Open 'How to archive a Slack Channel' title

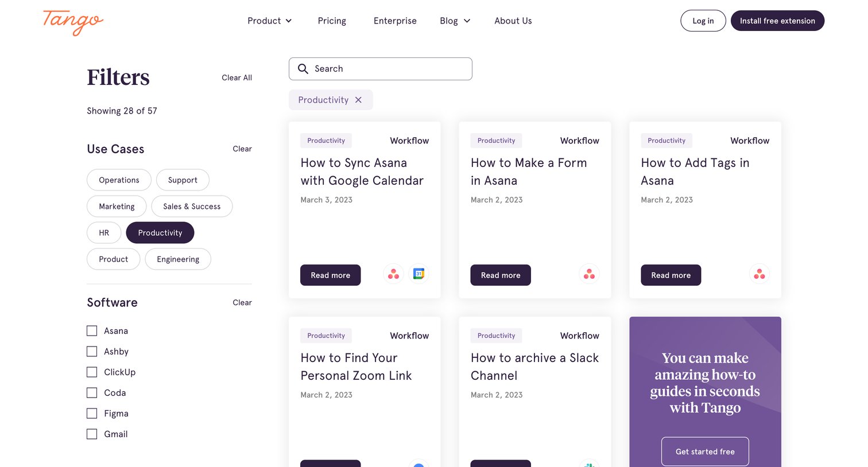tap(534, 367)
